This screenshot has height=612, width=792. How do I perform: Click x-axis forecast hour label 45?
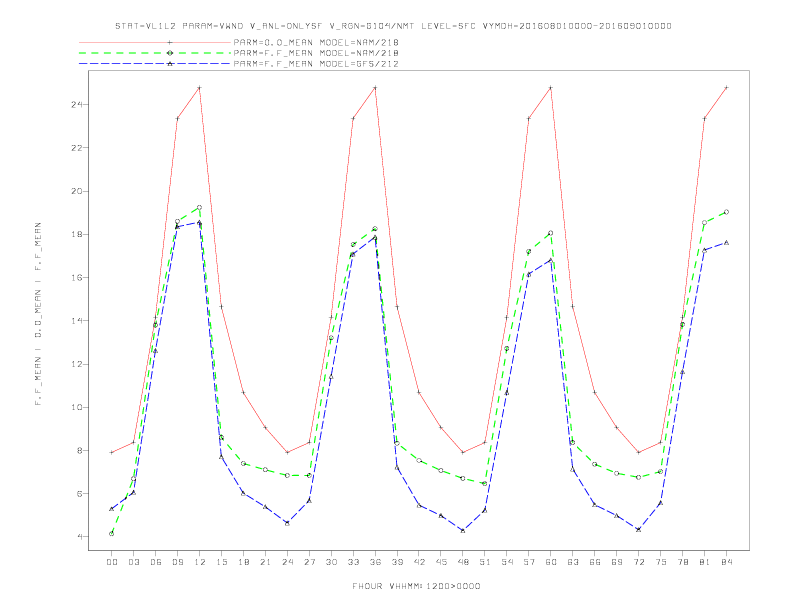441,562
